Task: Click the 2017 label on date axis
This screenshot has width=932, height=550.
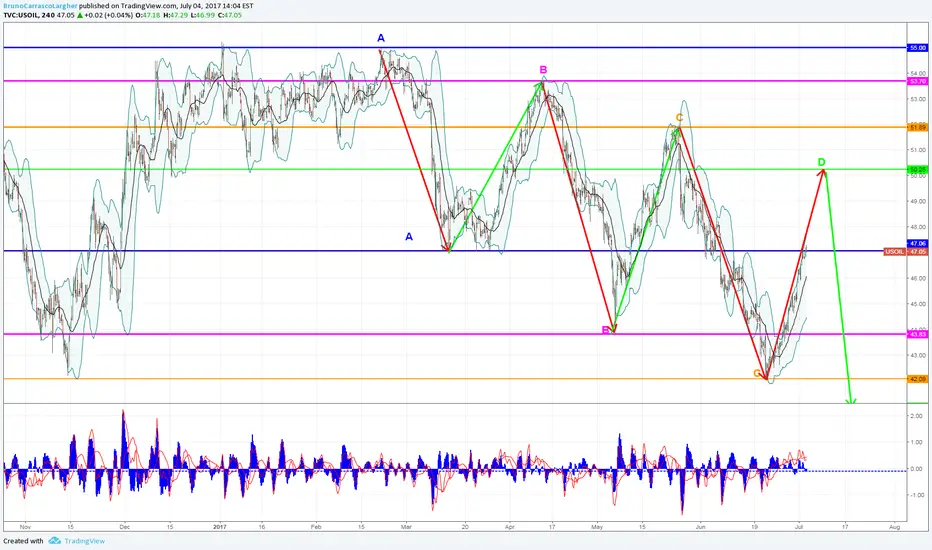Action: pyautogui.click(x=220, y=527)
